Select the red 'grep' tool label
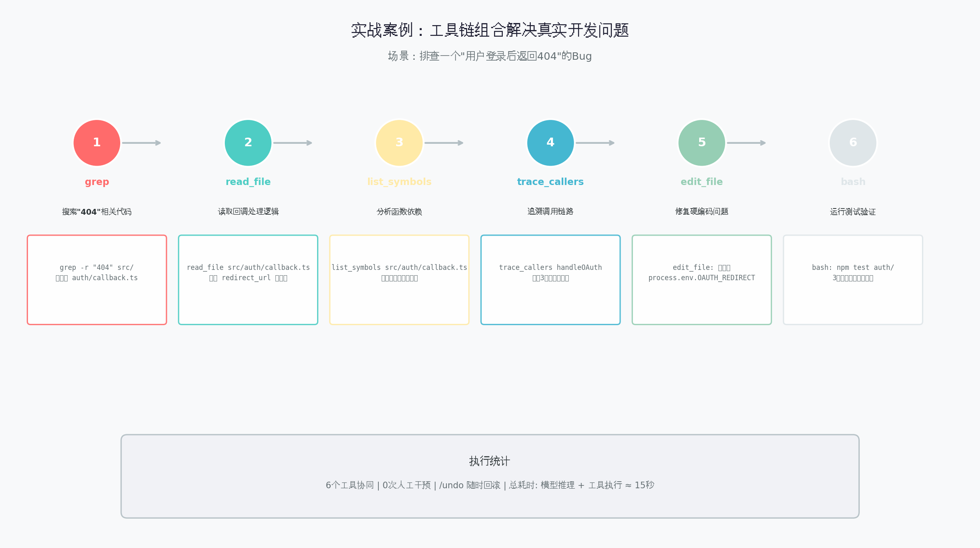Viewport: 980px width, 548px height. click(97, 182)
